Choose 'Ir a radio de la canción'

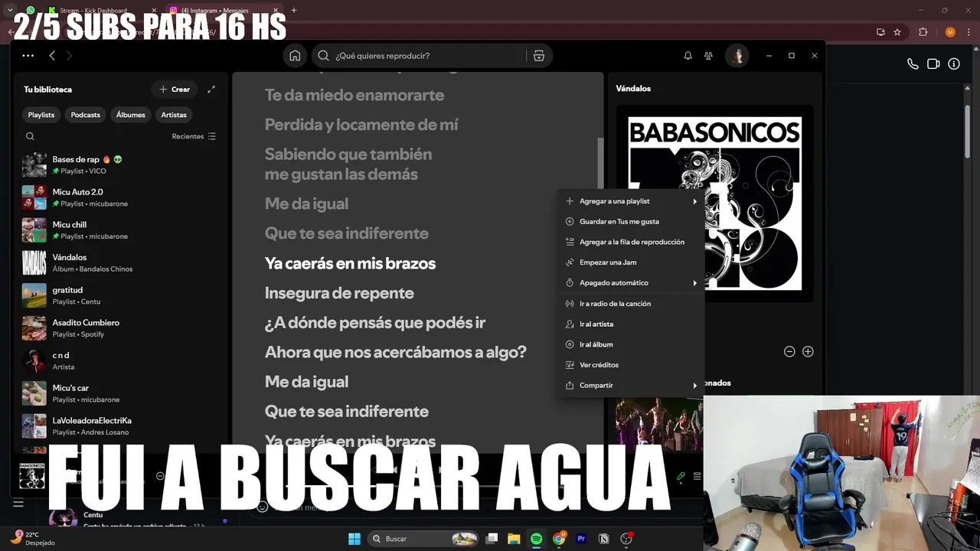632,304
